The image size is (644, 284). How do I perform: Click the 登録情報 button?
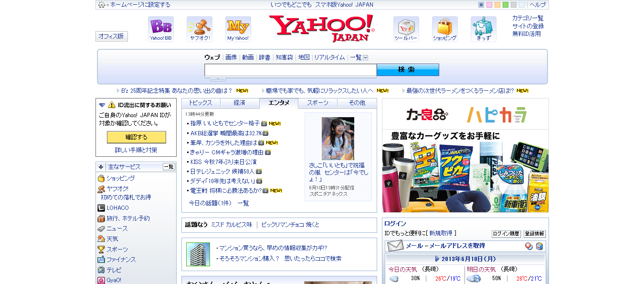point(535,234)
